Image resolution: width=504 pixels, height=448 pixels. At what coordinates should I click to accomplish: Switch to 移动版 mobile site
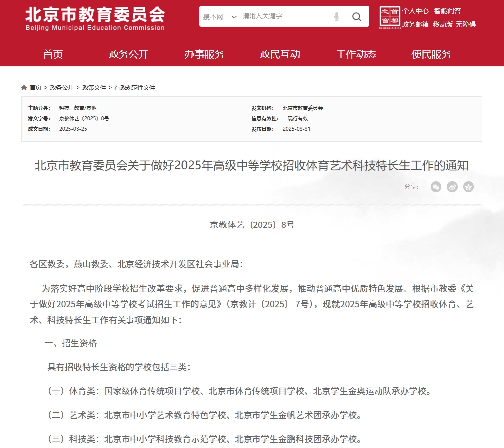coord(443,24)
